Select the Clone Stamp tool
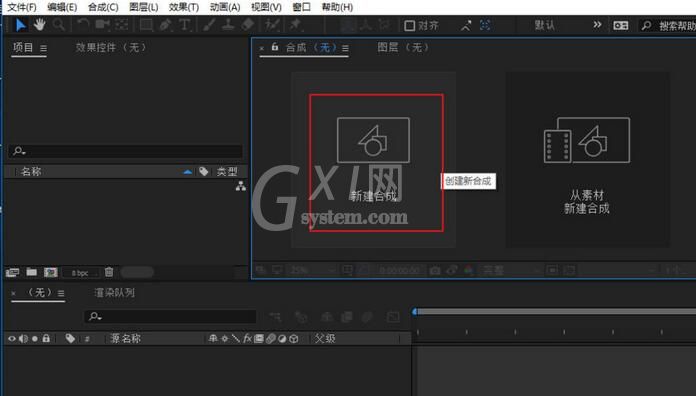Image resolution: width=696 pixels, height=396 pixels. pos(228,25)
